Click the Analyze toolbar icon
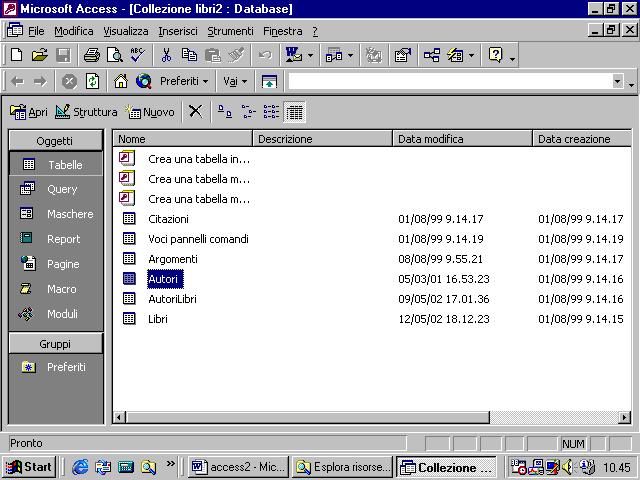The height and width of the screenshot is (480, 640). [x=334, y=55]
